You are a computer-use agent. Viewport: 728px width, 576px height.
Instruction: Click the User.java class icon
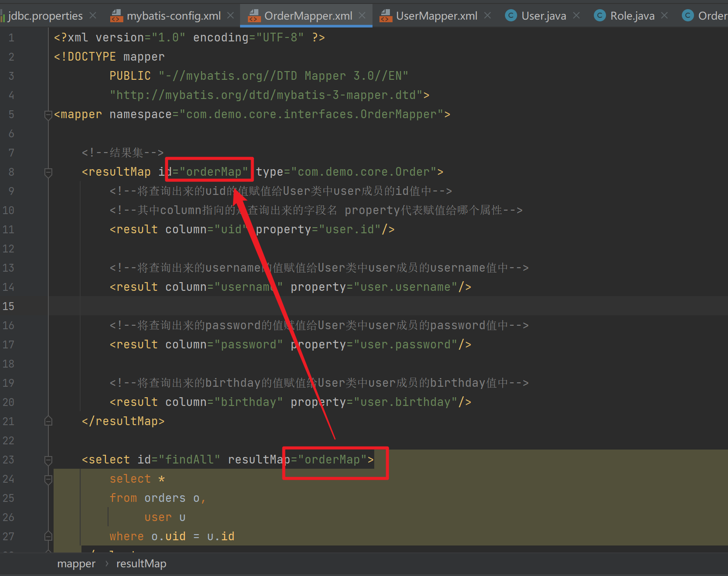point(511,16)
